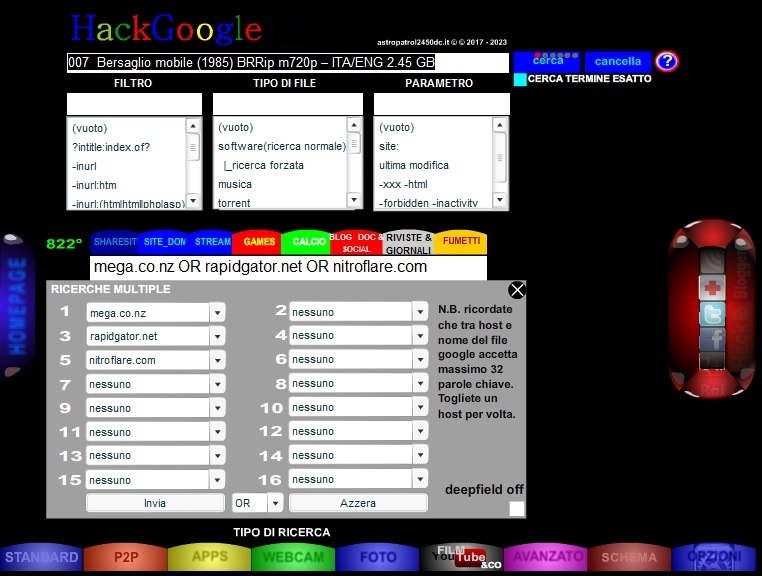Viewport: 762px width, 576px height.
Task: Open host dropdown 7
Action: pos(218,384)
